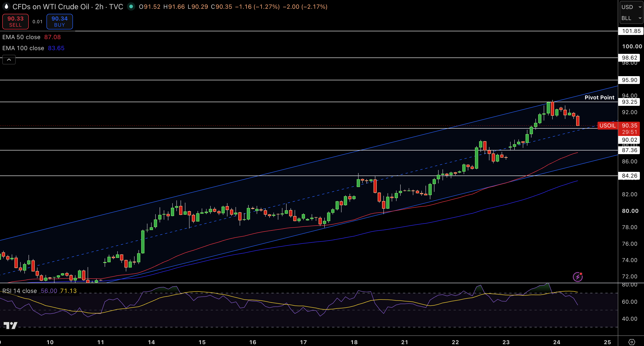This screenshot has width=644, height=346.
Task: Click date 21 on the time axis
Action: (x=405, y=342)
